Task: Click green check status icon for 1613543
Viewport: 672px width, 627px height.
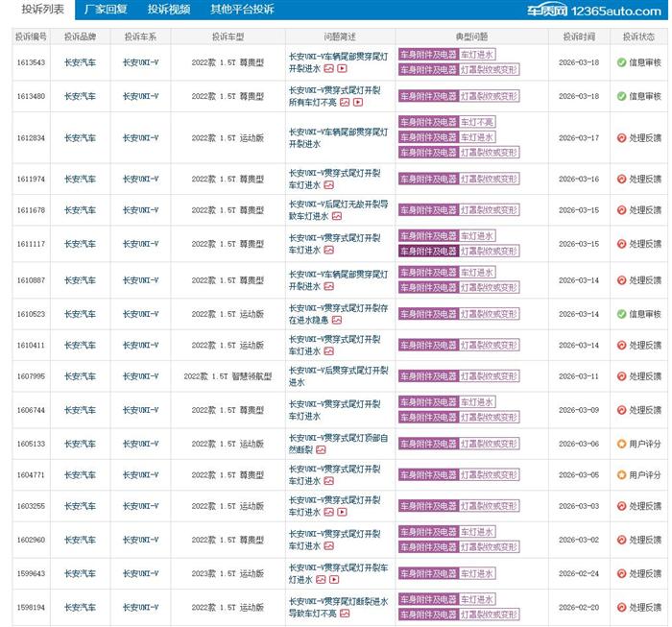Action: click(621, 62)
